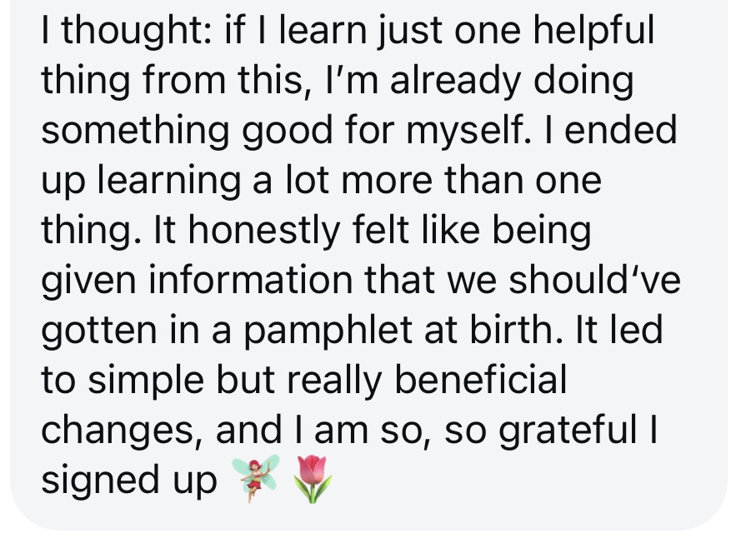Click the word 'pamphlet' in the message
This screenshot has height=543, width=756.
[x=328, y=332]
